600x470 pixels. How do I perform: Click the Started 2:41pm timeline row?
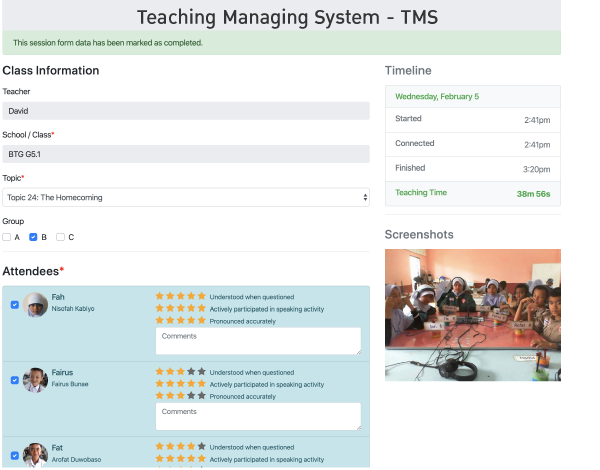[473, 120]
